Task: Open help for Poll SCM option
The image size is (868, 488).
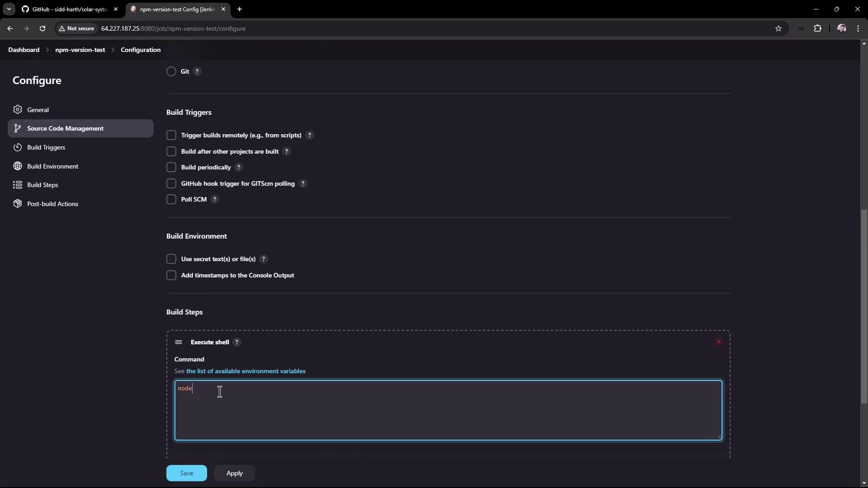Action: [215, 199]
